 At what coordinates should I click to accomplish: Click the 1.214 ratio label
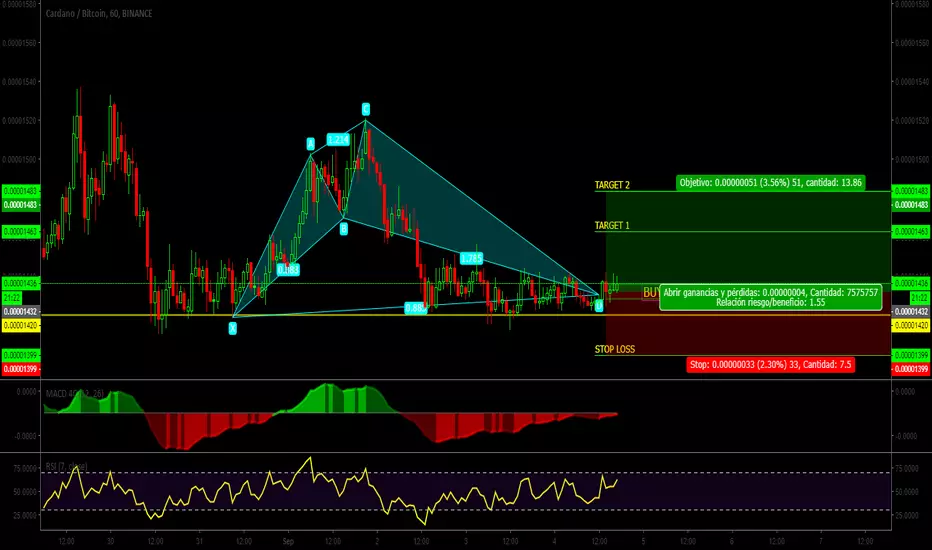click(x=338, y=140)
